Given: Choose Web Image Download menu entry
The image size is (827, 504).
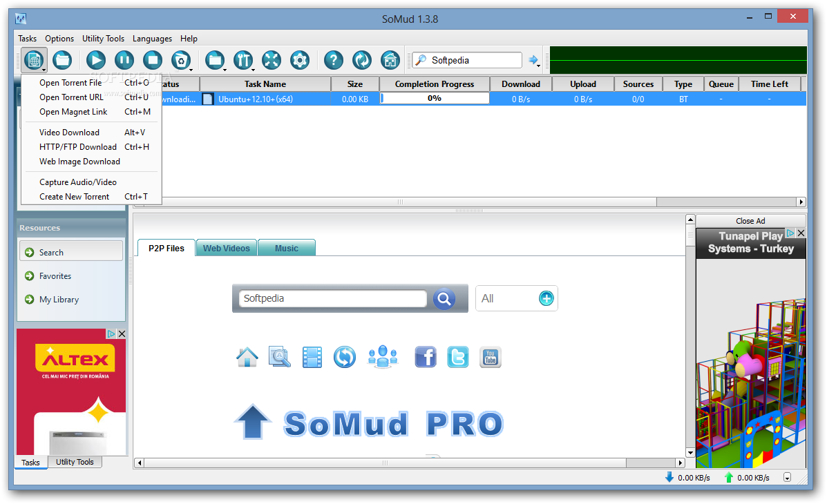Looking at the screenshot, I should tap(91, 162).
